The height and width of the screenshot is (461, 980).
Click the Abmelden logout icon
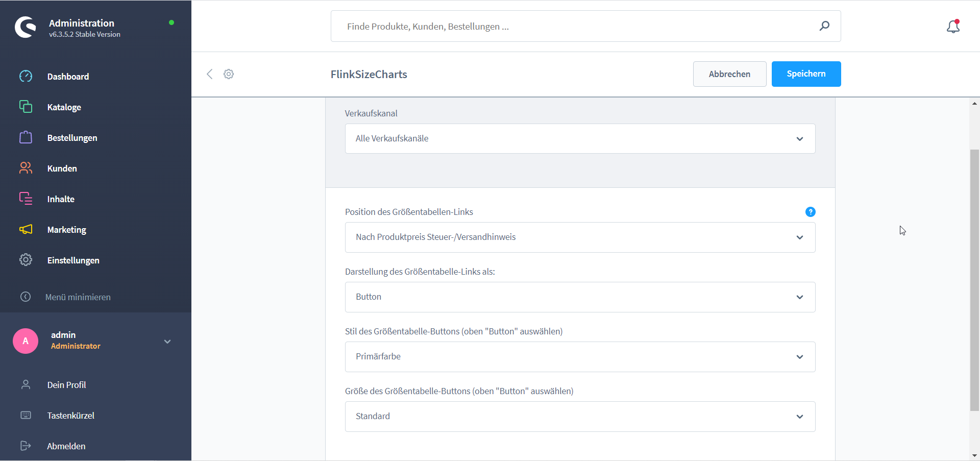[26, 446]
